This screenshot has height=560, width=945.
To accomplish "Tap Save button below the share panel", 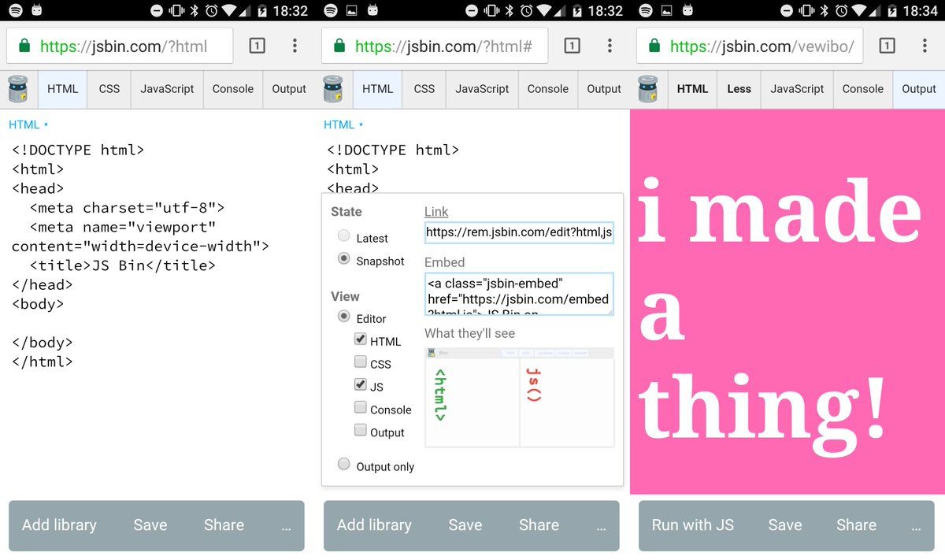I will click(x=465, y=525).
